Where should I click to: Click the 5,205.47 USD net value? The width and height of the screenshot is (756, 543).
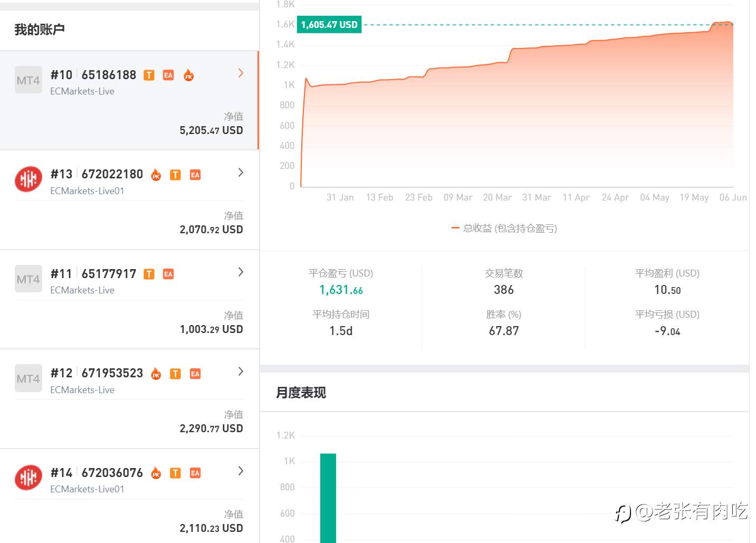point(211,130)
